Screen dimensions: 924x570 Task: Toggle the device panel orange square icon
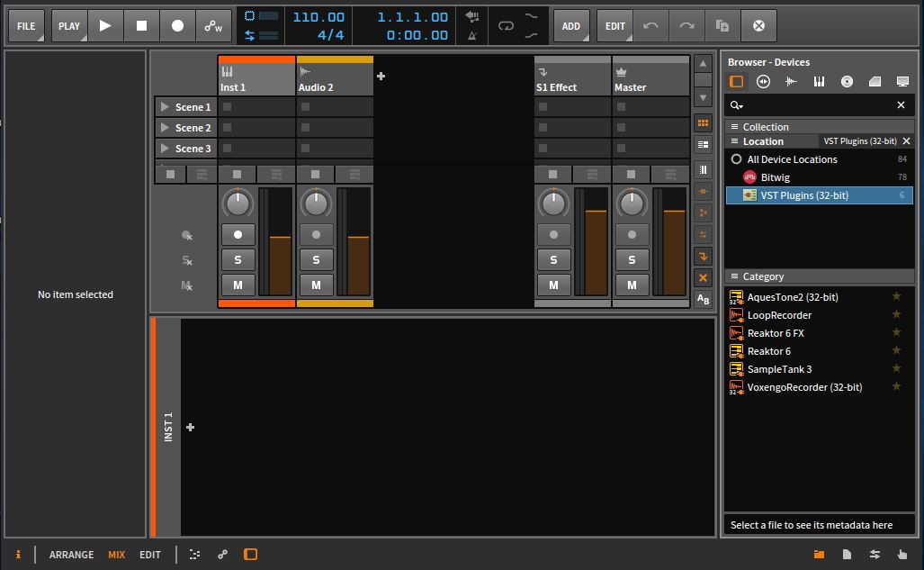(250, 554)
